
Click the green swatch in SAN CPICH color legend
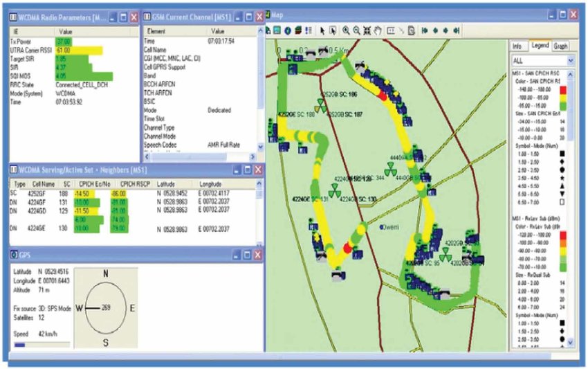click(562, 106)
